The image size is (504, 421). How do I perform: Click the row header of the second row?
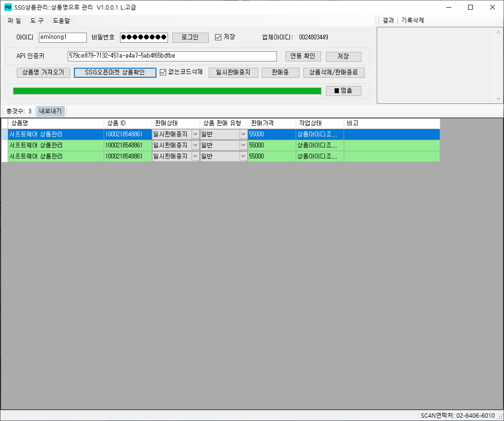pos(4,145)
